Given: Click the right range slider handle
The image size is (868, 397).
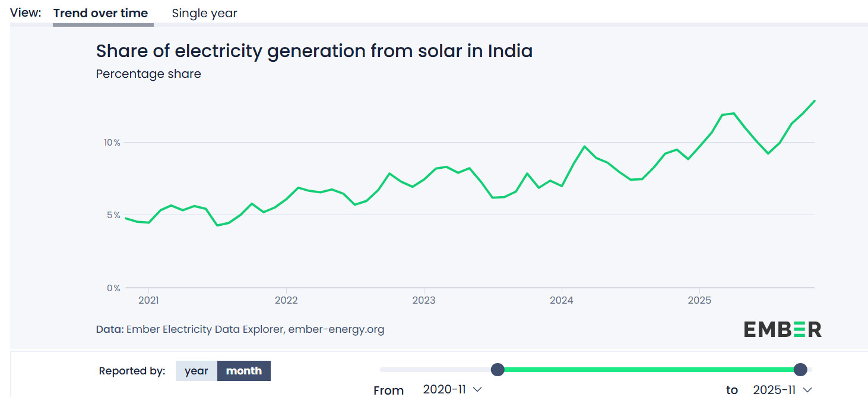Looking at the screenshot, I should click(800, 370).
